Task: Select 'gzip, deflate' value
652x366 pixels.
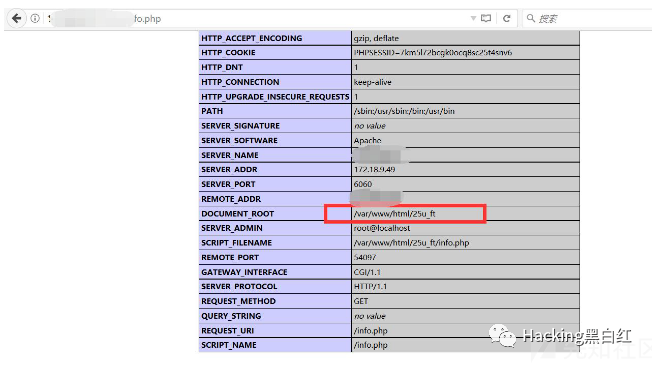Action: coord(376,38)
